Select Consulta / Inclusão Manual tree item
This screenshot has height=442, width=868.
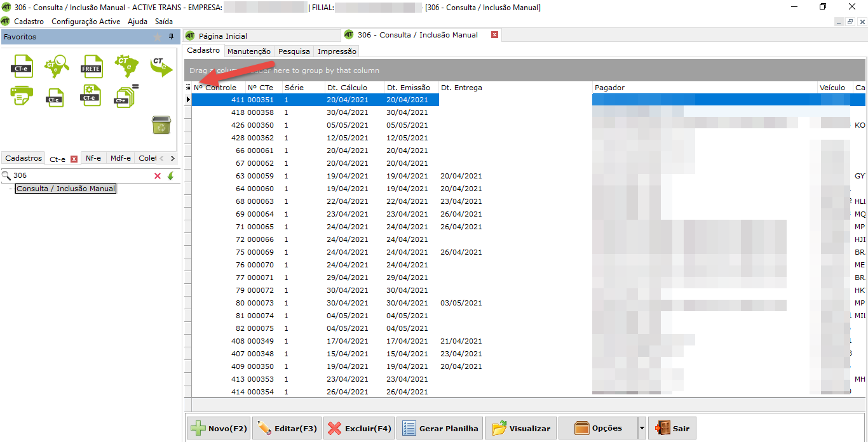pos(66,189)
